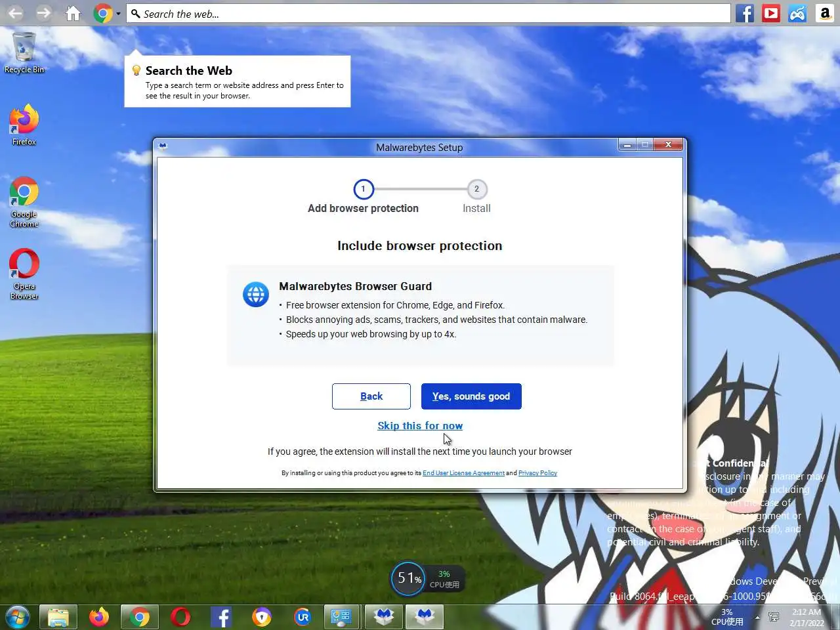This screenshot has width=840, height=630.
Task: Click the Chrome icon in top toolbar
Action: click(x=103, y=13)
